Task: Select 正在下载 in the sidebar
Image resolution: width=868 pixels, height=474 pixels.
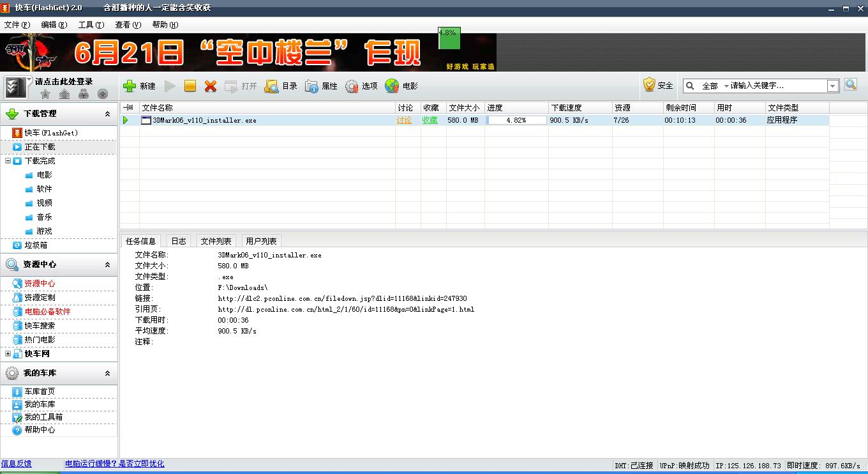Action: pyautogui.click(x=40, y=147)
